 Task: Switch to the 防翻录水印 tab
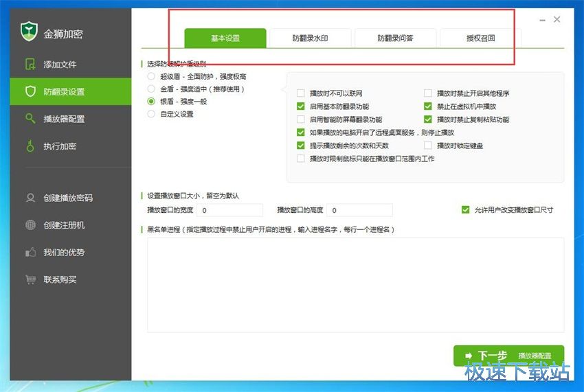(311, 38)
